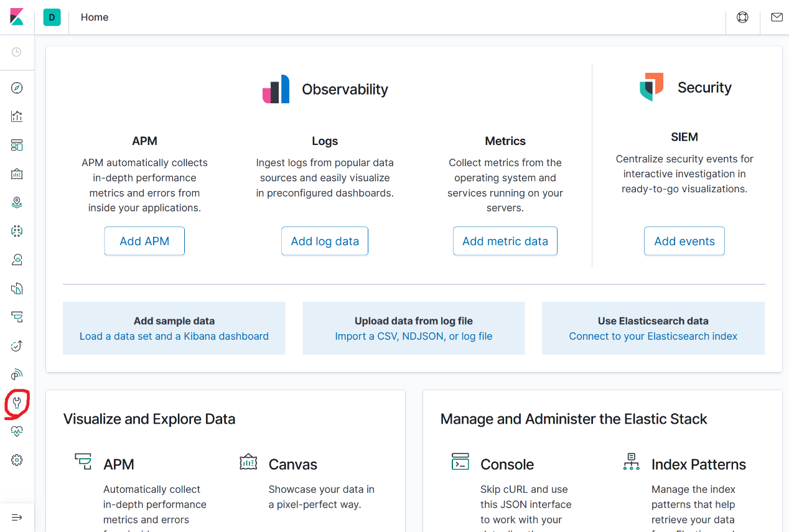
Task: Click the Logs subheading under Observability
Action: [x=325, y=141]
